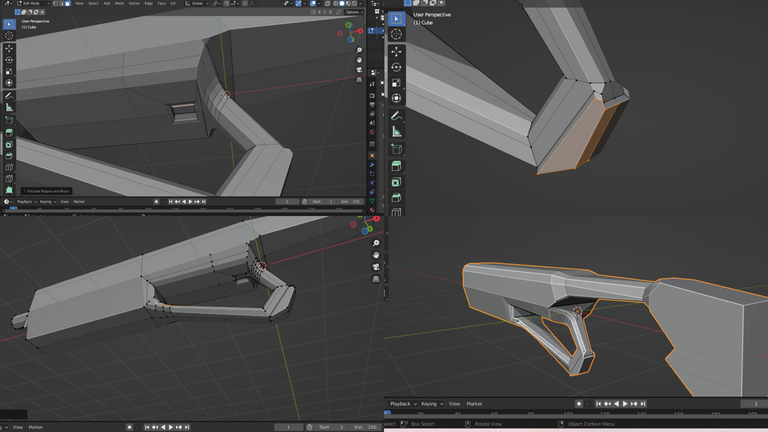Select the Move tool in the top-left viewport toolbar
The image size is (768, 432).
coord(9,48)
